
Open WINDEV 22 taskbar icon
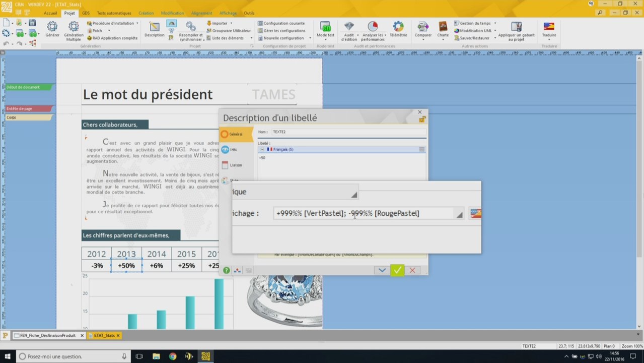pyautogui.click(x=205, y=356)
